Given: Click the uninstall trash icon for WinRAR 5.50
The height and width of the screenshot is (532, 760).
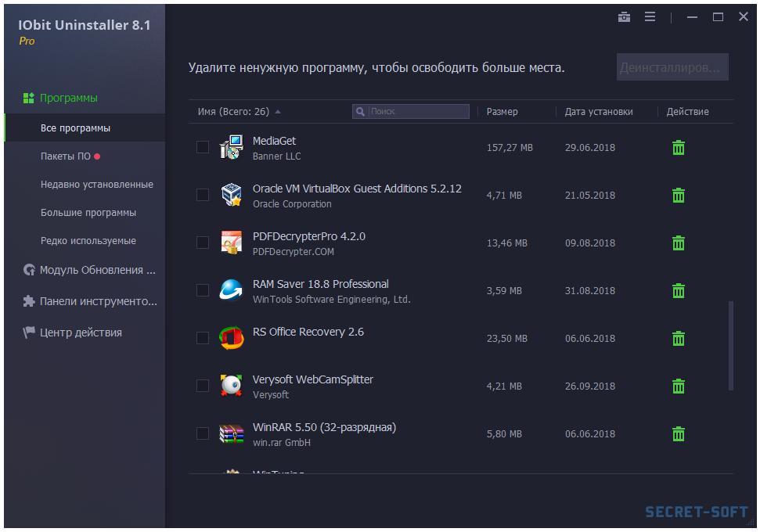Looking at the screenshot, I should (x=679, y=434).
